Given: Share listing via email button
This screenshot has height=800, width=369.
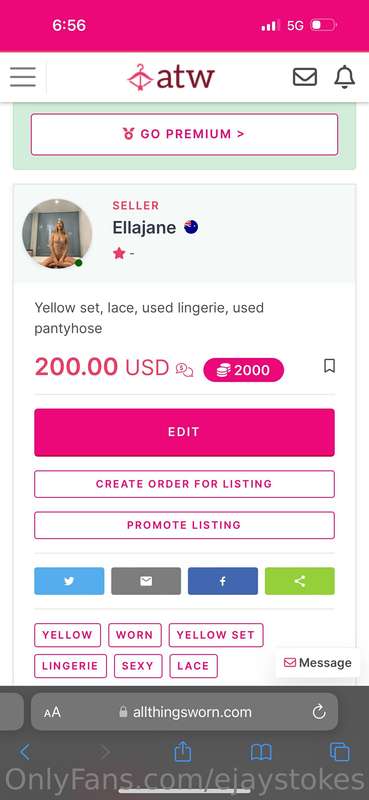Looking at the screenshot, I should coord(146,581).
